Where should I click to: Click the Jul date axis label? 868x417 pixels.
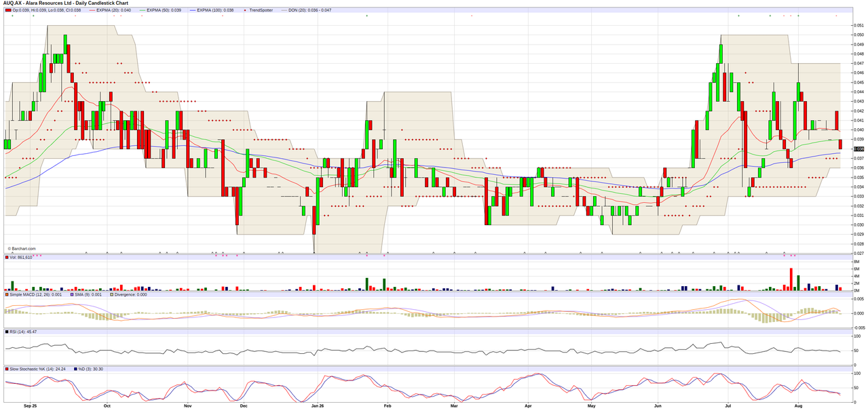728,407
